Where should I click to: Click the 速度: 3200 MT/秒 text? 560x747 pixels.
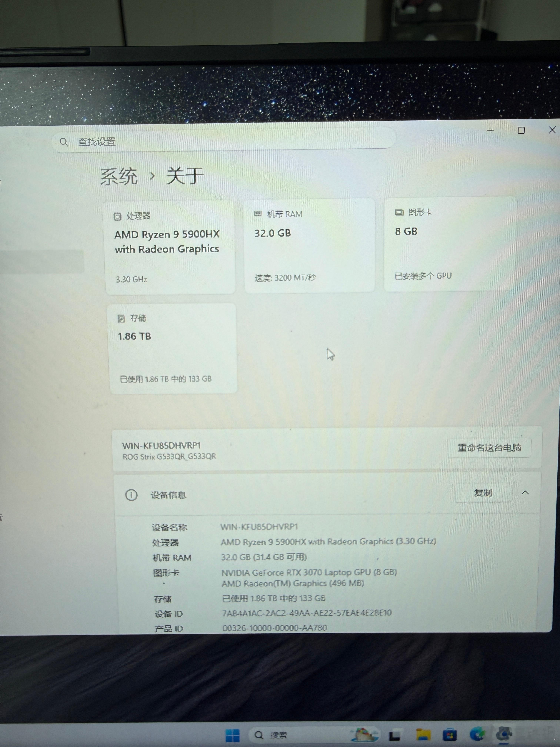click(285, 278)
